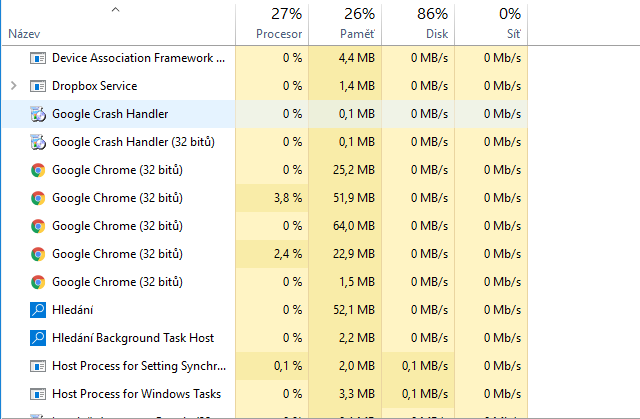Click the Google Crash Handler icon
640x419 pixels.
pos(38,114)
